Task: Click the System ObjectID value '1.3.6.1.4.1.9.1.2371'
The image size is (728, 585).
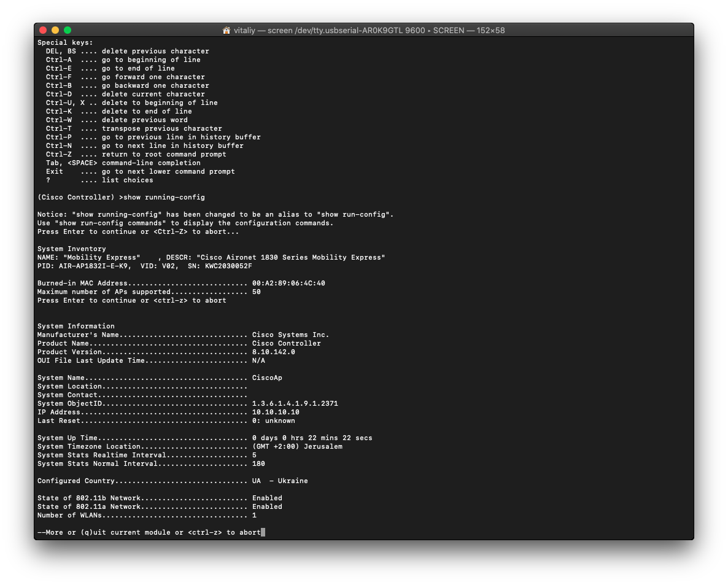Action: click(x=295, y=403)
